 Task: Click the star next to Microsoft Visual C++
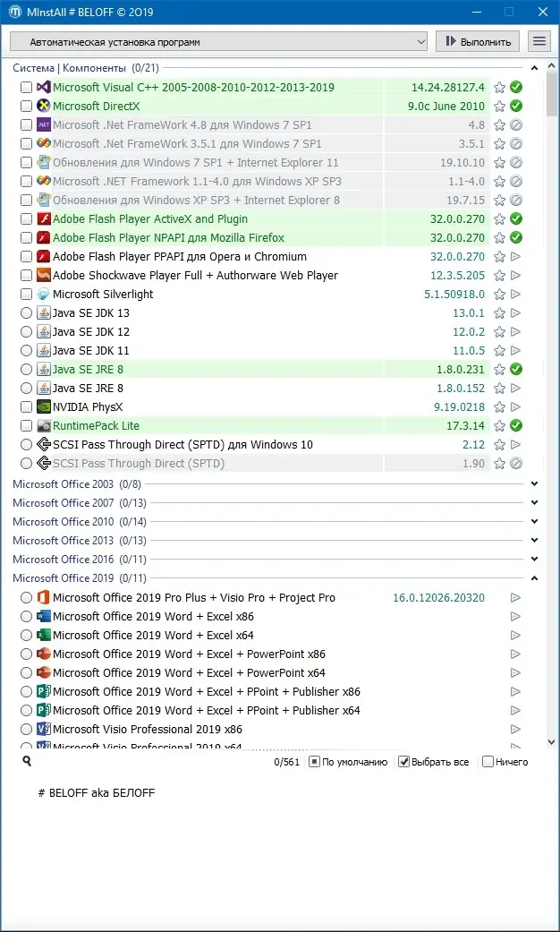(499, 88)
